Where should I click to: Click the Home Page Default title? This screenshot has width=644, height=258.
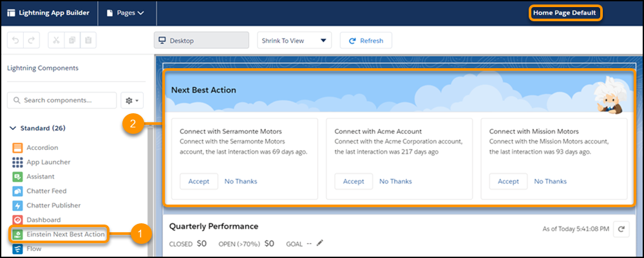pos(564,13)
